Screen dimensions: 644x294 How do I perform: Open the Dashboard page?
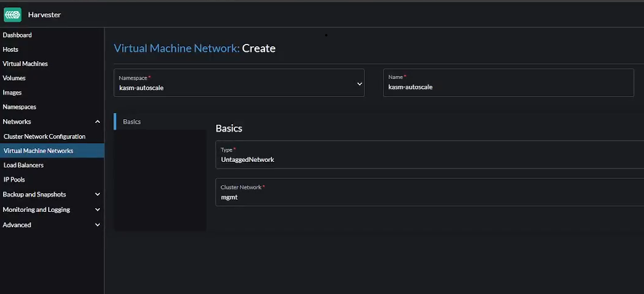(x=17, y=35)
